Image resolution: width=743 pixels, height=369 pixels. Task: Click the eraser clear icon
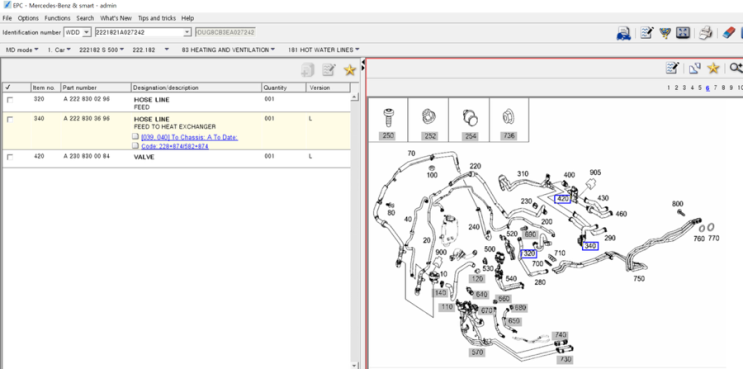point(728,33)
